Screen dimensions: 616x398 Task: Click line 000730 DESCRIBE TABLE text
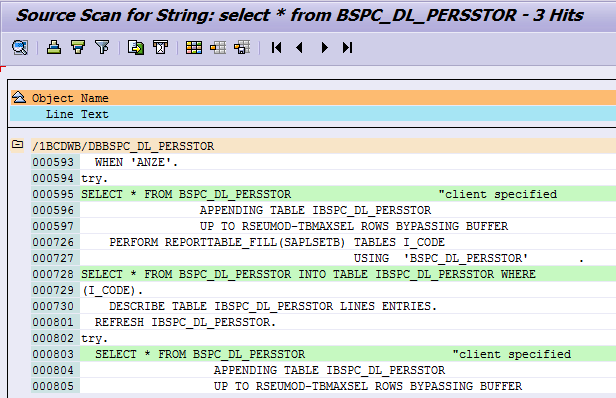pyautogui.click(x=273, y=306)
